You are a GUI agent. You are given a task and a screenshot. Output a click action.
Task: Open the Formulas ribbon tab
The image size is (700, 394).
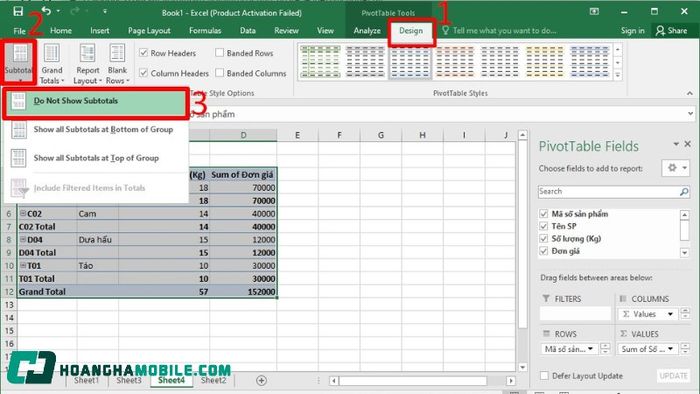[205, 30]
